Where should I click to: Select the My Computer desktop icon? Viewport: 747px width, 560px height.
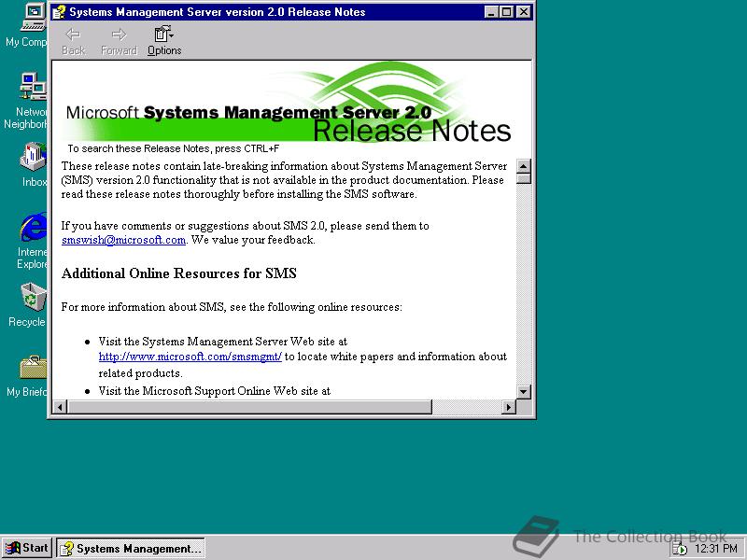(x=27, y=25)
